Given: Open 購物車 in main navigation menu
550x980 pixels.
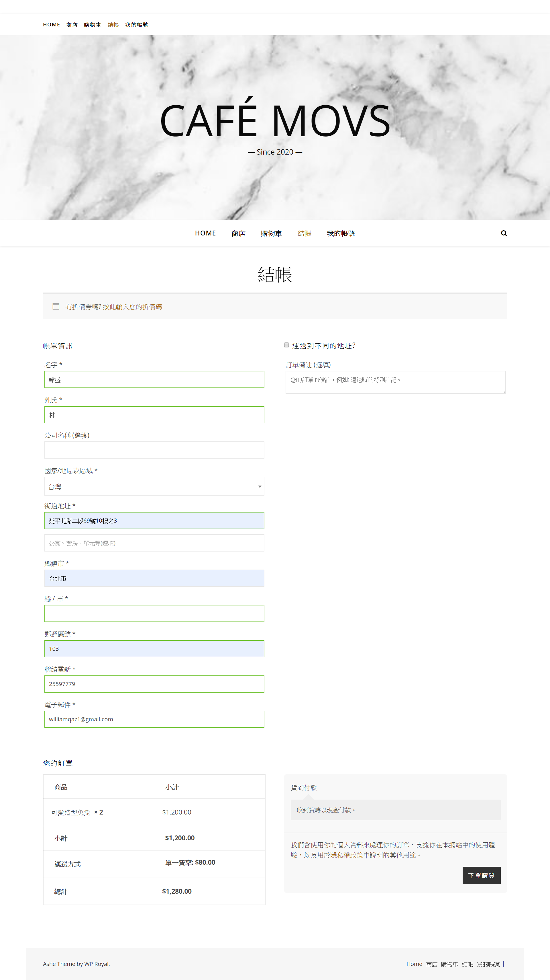Looking at the screenshot, I should point(271,233).
